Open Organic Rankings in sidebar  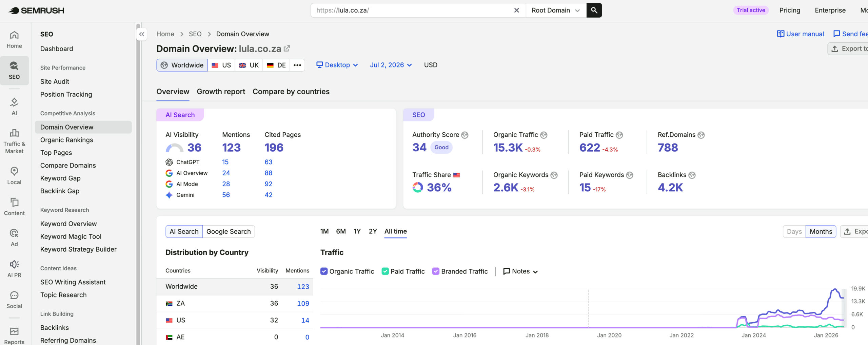(x=66, y=140)
